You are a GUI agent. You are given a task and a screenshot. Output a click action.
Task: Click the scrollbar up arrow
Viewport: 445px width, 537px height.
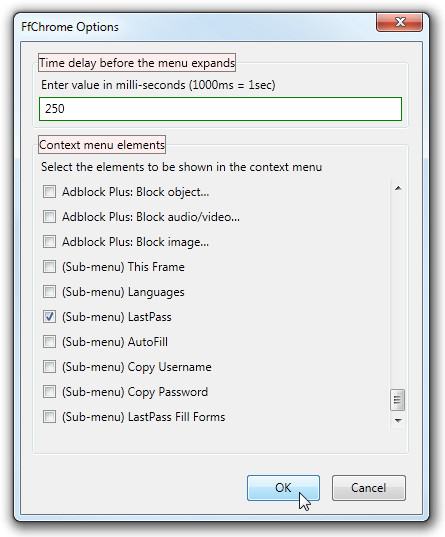(x=398, y=188)
